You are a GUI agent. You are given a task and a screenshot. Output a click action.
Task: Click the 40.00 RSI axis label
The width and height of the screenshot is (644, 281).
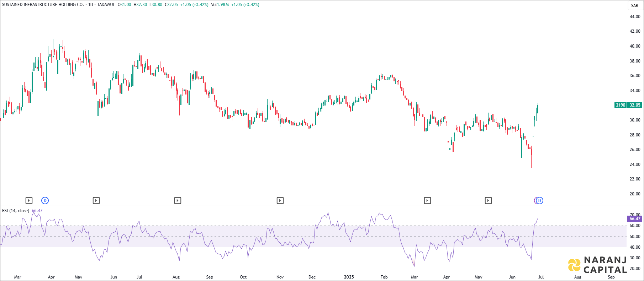[x=635, y=247]
